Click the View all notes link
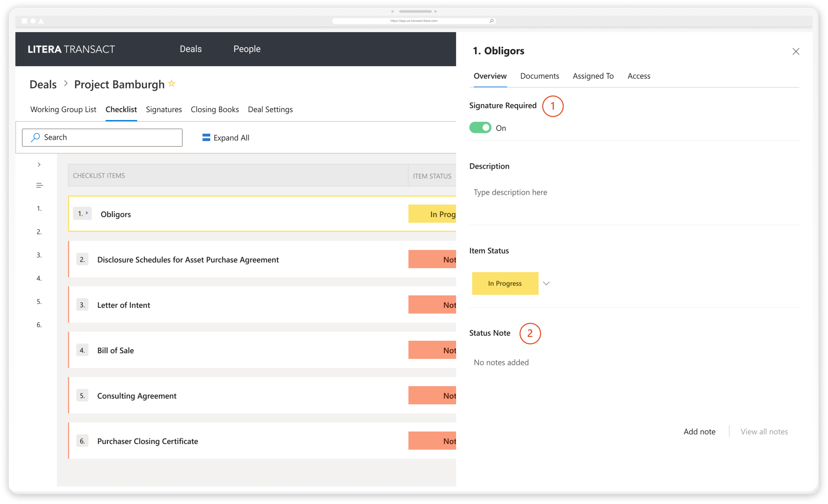Image resolution: width=828 pixels, height=504 pixels. [x=764, y=431]
